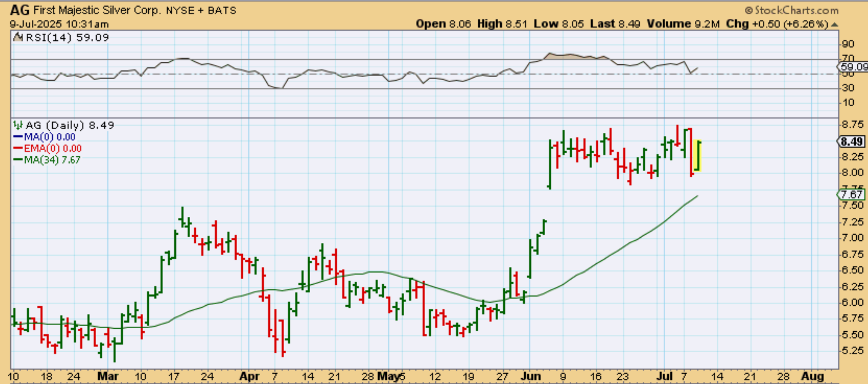Click the up triangle beside the Chg value
Image resolution: width=868 pixels, height=384 pixels.
[x=834, y=24]
